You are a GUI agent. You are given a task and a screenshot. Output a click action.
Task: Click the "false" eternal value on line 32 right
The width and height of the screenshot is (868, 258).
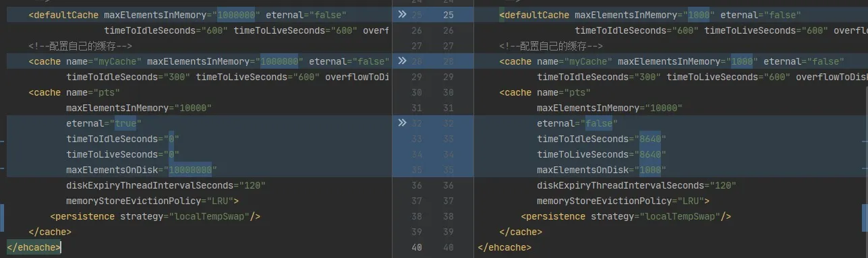[599, 123]
